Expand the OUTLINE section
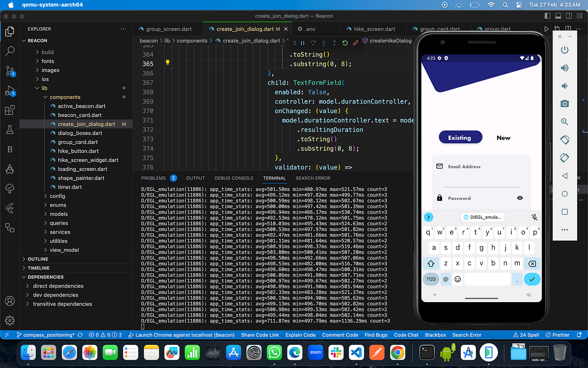 (x=38, y=259)
